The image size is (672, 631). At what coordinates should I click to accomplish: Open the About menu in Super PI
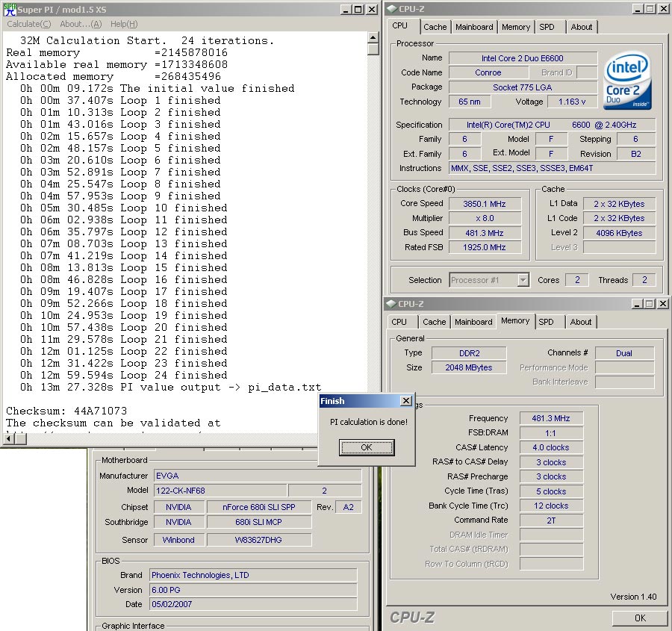click(81, 24)
